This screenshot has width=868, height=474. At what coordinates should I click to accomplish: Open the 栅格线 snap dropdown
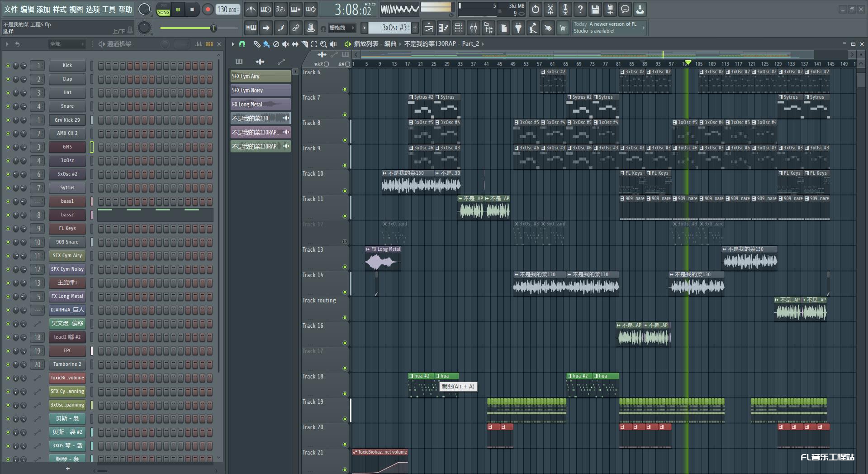(x=342, y=28)
